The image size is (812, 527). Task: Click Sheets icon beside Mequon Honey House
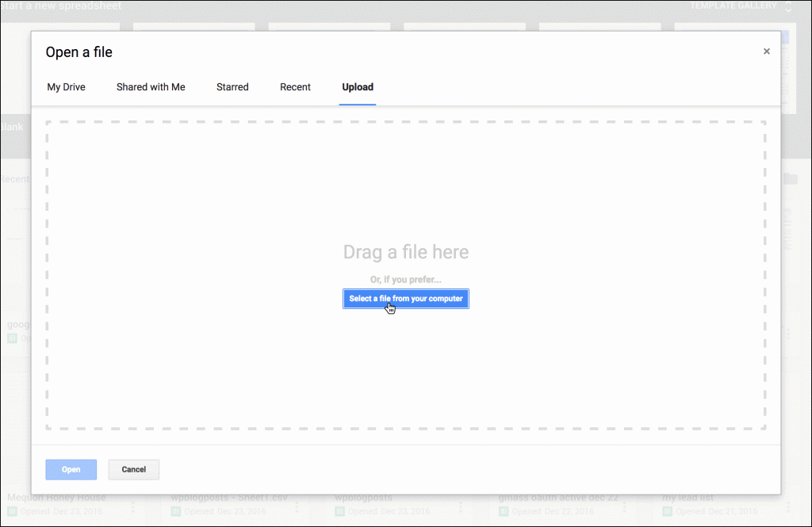pyautogui.click(x=13, y=512)
